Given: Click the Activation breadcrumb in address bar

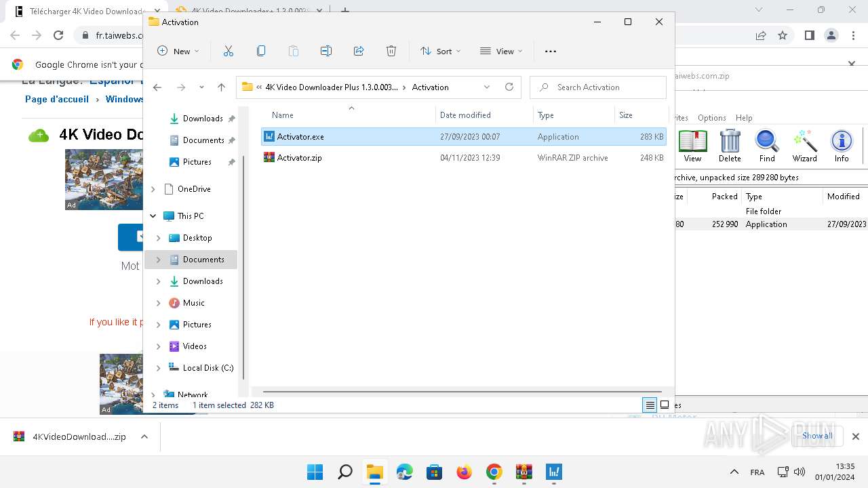Looking at the screenshot, I should (431, 87).
